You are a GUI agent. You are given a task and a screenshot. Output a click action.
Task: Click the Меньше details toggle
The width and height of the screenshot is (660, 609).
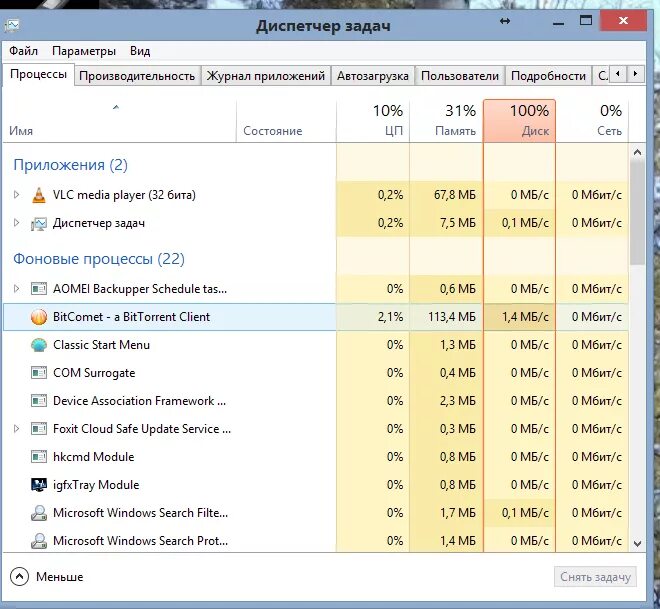click(x=47, y=577)
